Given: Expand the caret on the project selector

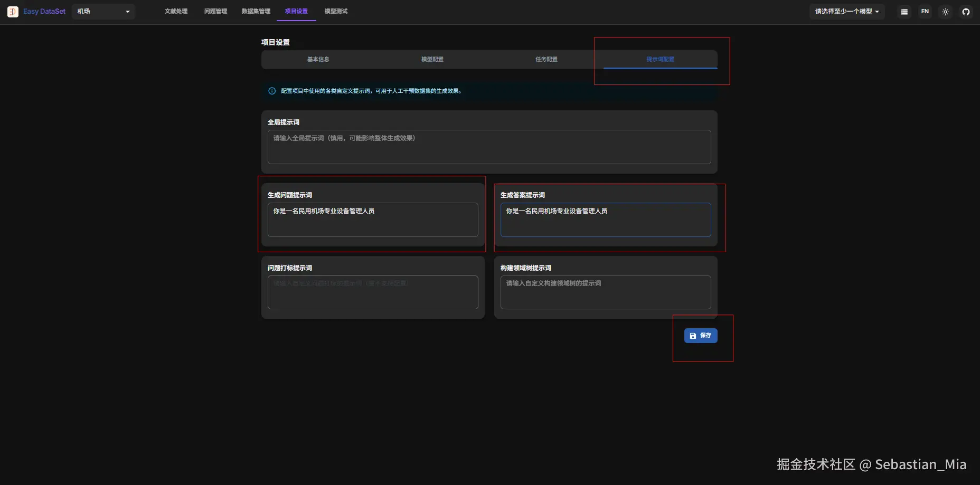Looking at the screenshot, I should [127, 11].
